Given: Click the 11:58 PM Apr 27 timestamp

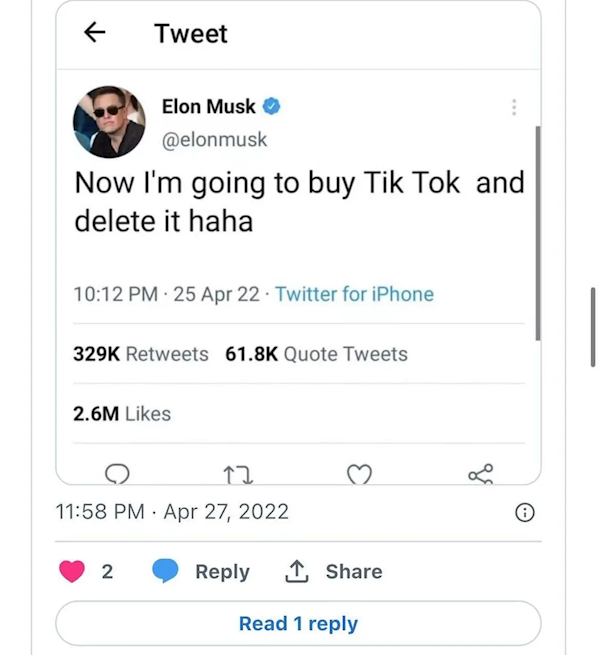Looking at the screenshot, I should point(172,512).
